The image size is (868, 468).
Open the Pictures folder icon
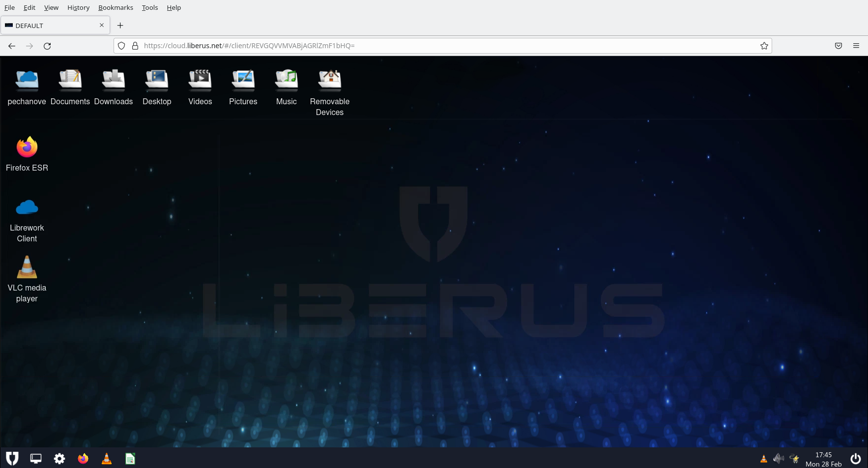click(x=243, y=81)
